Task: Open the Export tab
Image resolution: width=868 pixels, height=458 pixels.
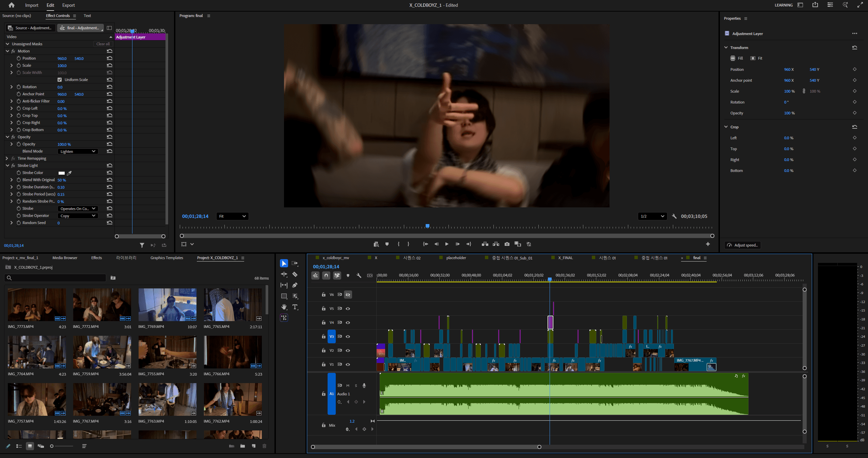Action: (68, 5)
